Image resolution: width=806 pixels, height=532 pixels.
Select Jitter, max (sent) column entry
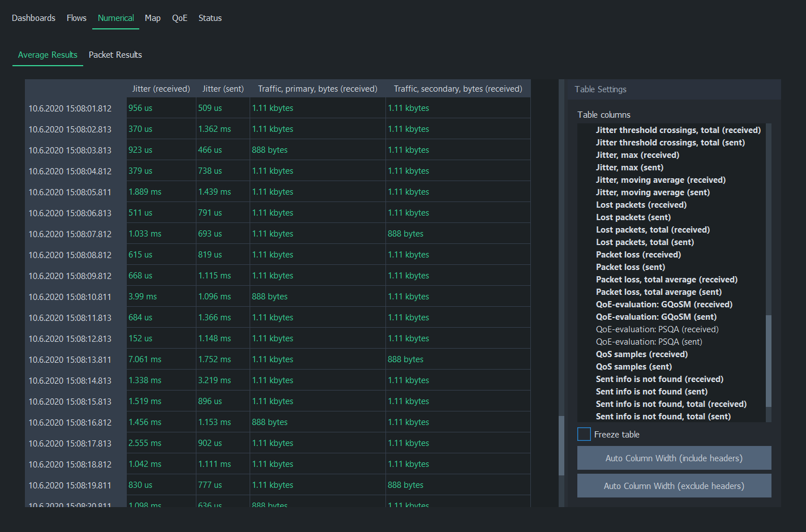coord(629,168)
